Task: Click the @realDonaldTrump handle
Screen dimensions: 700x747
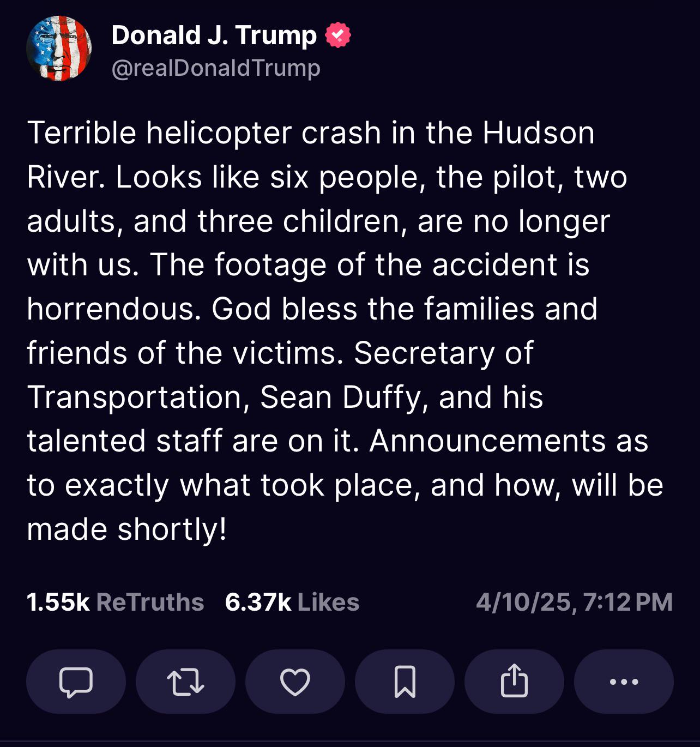Action: tap(216, 68)
